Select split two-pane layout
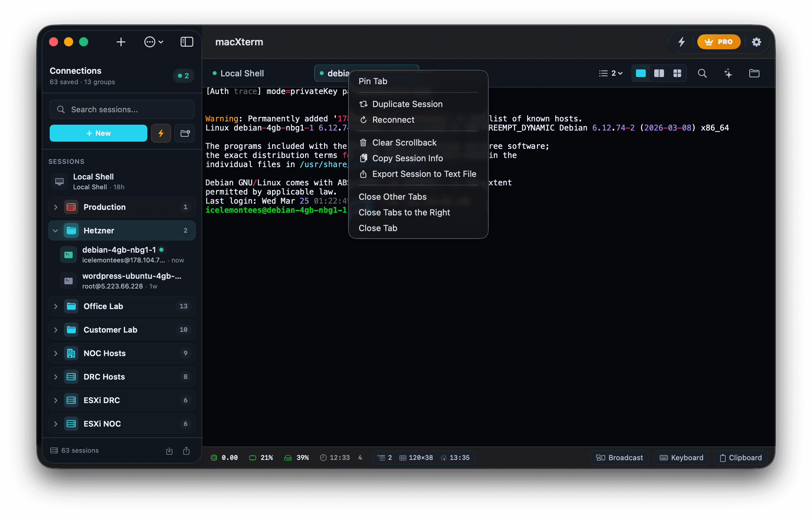This screenshot has width=812, height=517. [659, 73]
